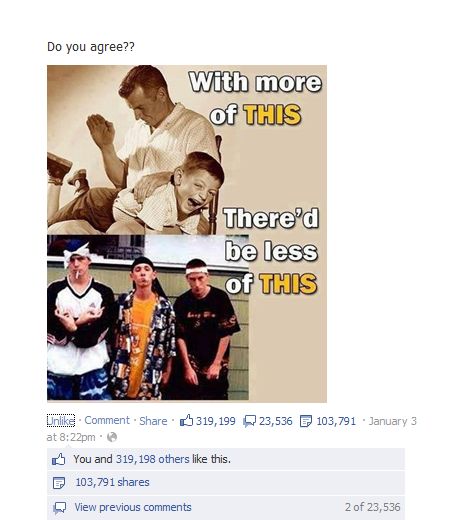
Task: Click the shares icon beside 103,791
Action: (x=306, y=421)
